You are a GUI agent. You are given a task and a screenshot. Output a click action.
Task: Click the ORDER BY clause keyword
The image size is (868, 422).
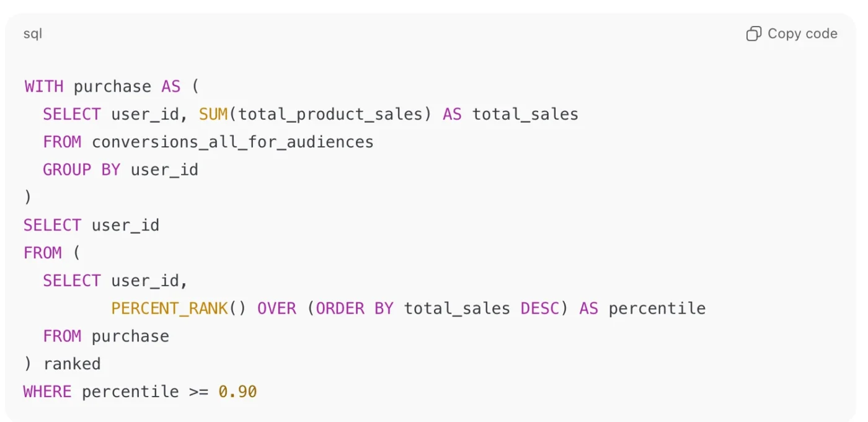(x=355, y=308)
